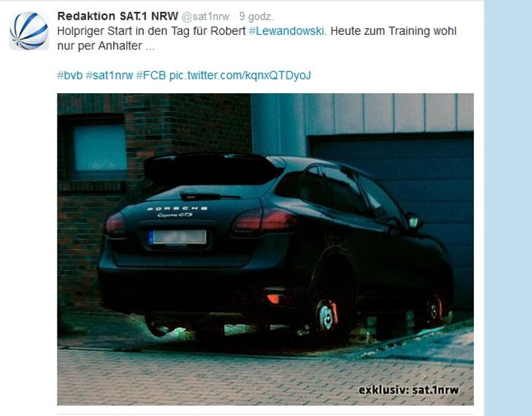Screen dimensions: 532x416
Task: Click the car's left tail light
Action: coord(116,225)
